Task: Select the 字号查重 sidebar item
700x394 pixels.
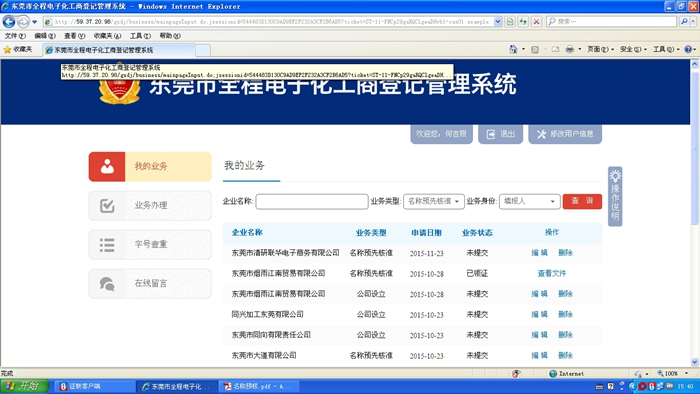Action: pos(150,245)
